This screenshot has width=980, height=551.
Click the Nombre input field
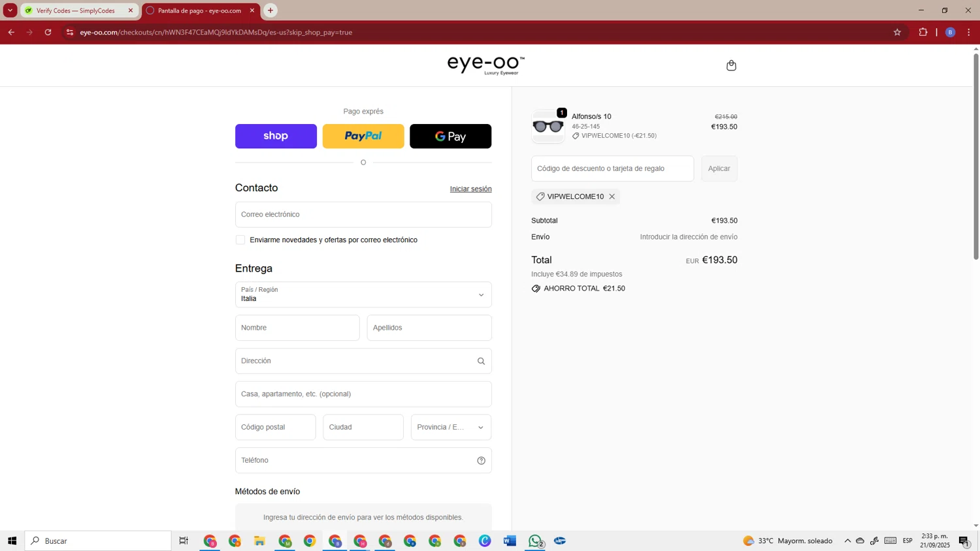pyautogui.click(x=297, y=328)
